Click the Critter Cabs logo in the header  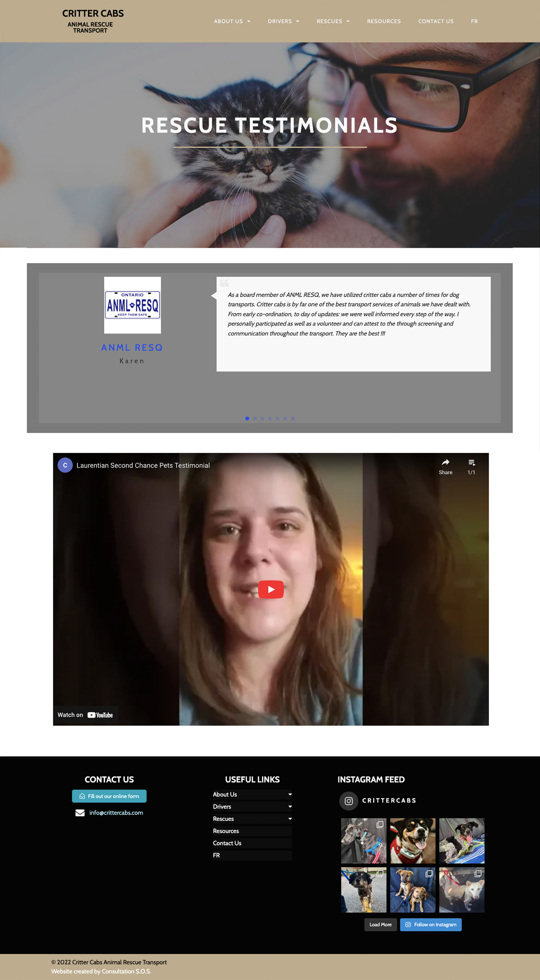(93, 21)
